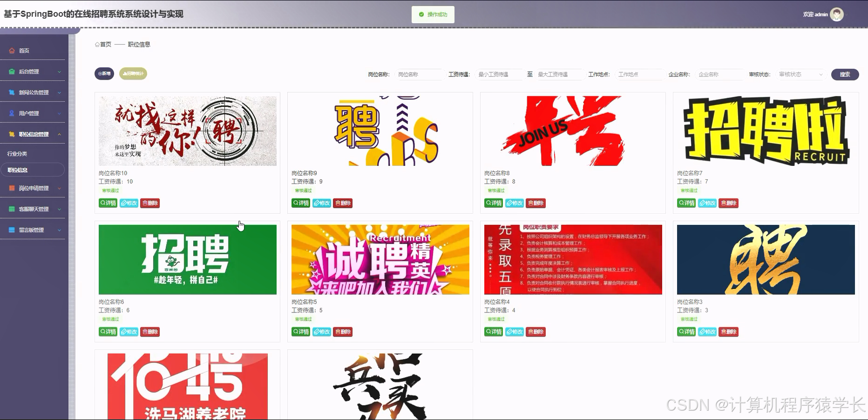This screenshot has width=868, height=420.
Task: Open the 审核状态 dropdown filter
Action: point(800,74)
